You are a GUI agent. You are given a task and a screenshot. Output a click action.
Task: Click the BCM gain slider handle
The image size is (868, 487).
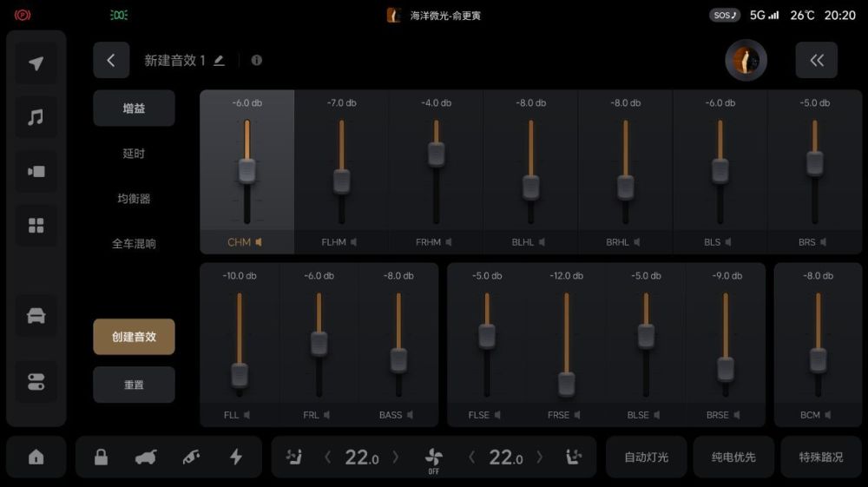pos(819,360)
